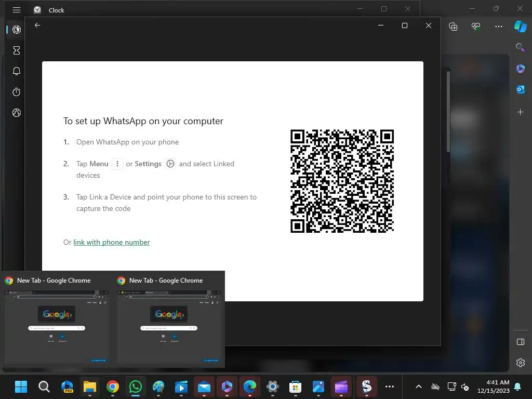Expand the hidden system tray icons chevron
532x399 pixels.
419,387
